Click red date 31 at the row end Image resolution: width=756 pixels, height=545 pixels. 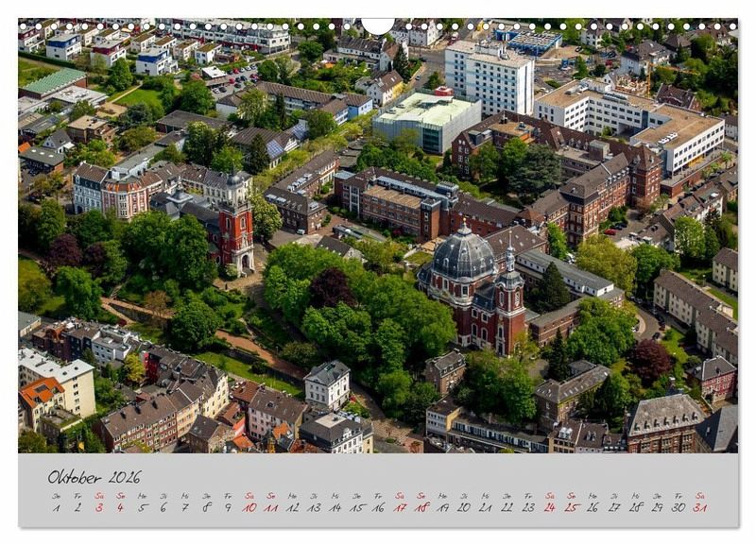tap(699, 507)
